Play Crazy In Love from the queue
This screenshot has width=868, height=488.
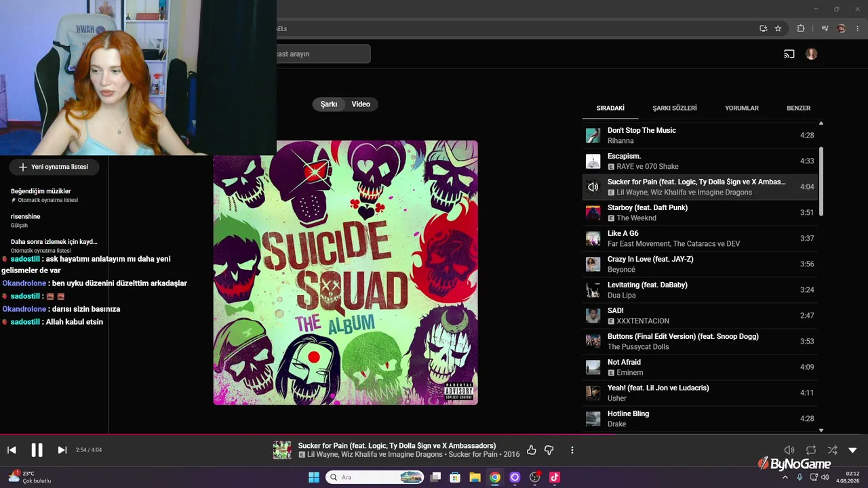[x=700, y=264]
